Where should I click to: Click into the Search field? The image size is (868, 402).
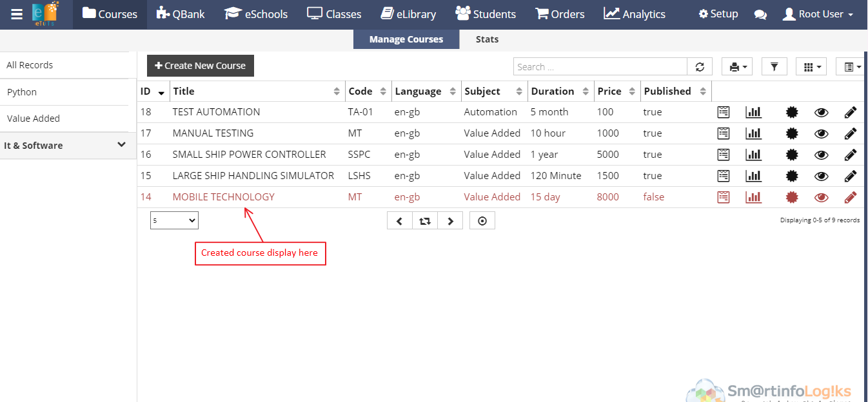(600, 66)
